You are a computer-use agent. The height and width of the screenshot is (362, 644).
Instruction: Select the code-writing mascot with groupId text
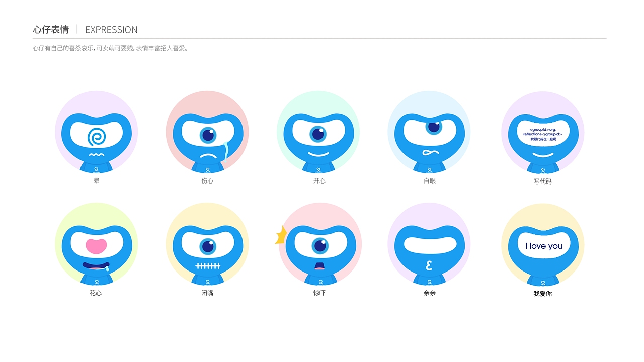point(542,133)
